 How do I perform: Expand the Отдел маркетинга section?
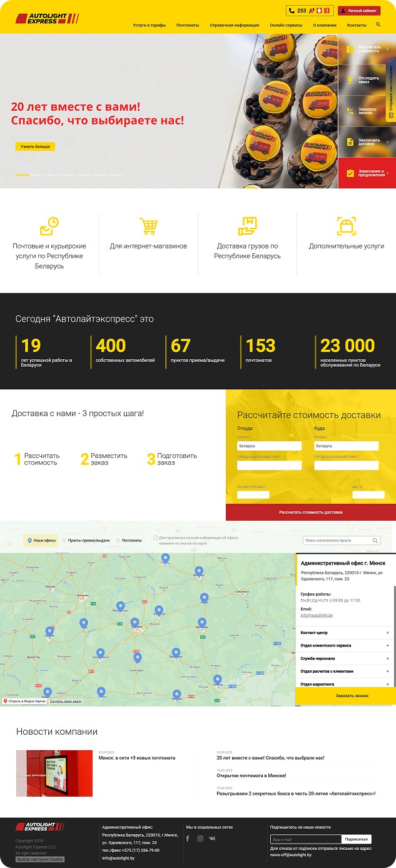(345, 684)
